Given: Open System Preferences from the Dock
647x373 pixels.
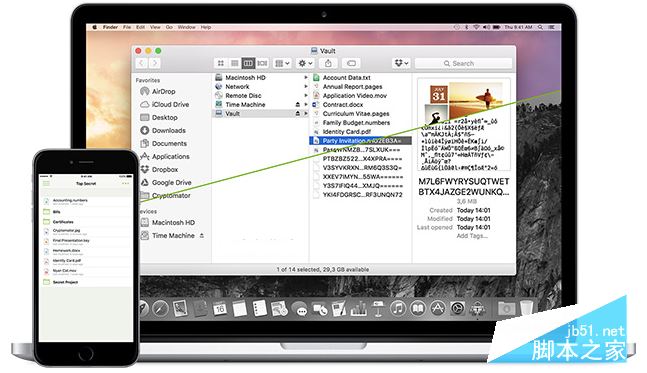Looking at the screenshot, I should [457, 309].
